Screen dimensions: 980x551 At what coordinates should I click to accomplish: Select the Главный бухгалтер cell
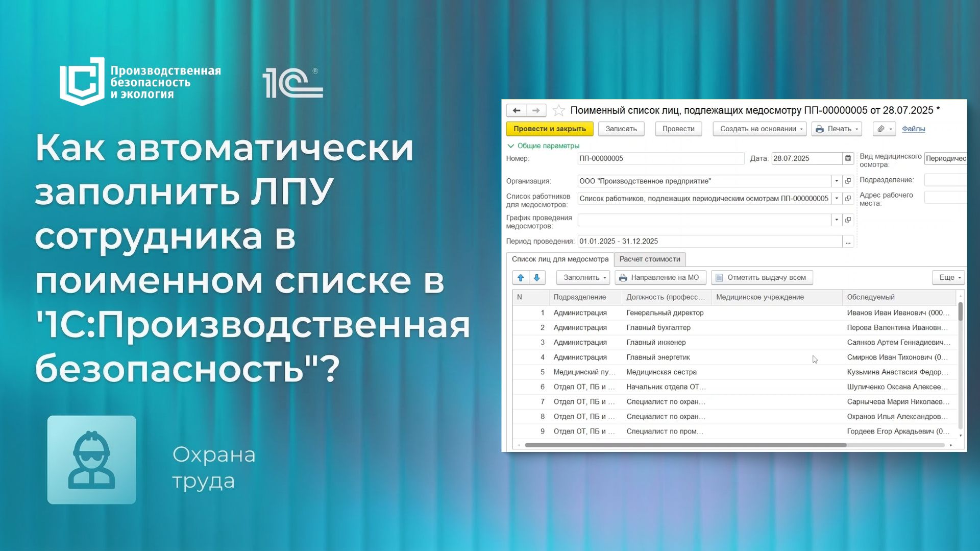(667, 327)
